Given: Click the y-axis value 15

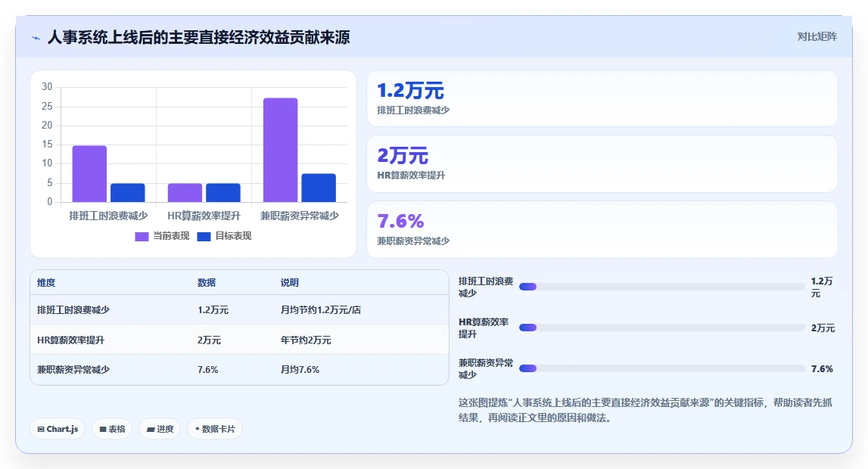Looking at the screenshot, I should coord(47,144).
